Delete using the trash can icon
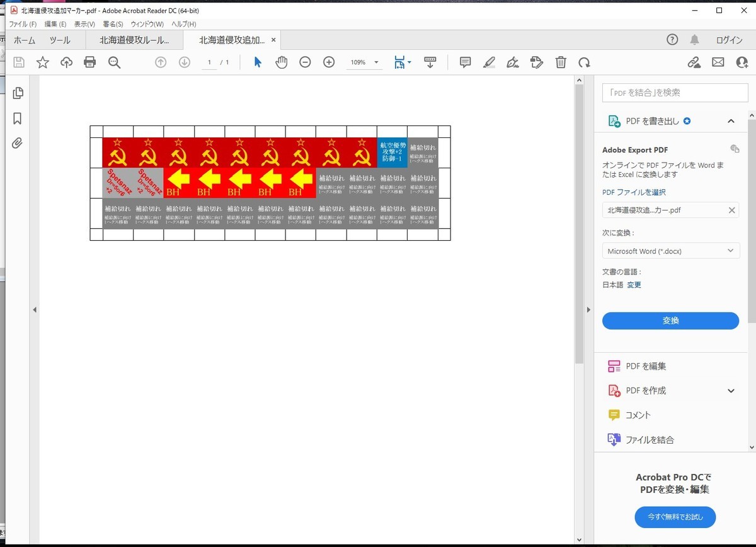 (561, 62)
